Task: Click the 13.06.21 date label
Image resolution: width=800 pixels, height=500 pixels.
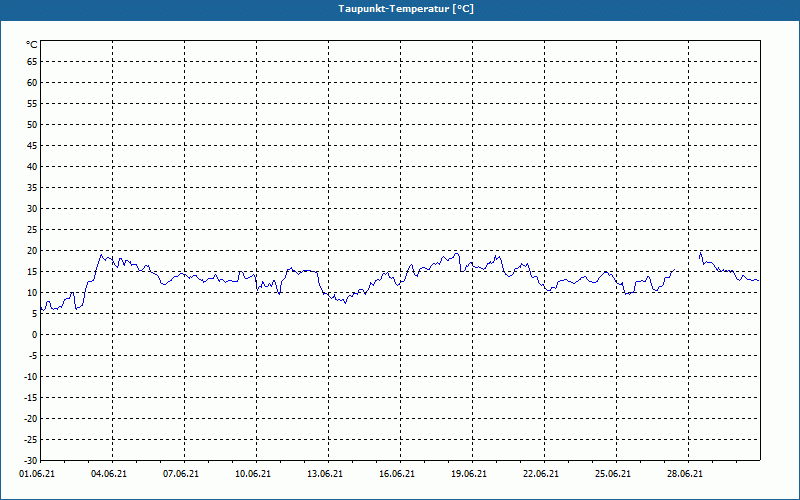Action: tap(325, 474)
